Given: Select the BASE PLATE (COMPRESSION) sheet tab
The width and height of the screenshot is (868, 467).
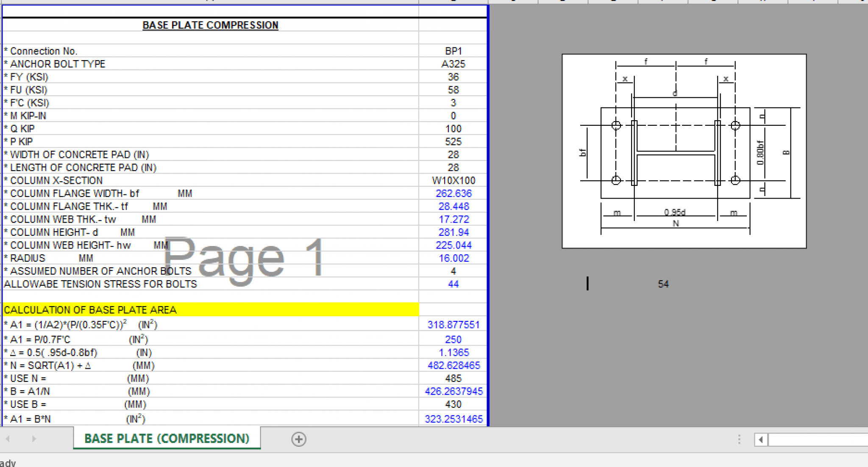Looking at the screenshot, I should click(167, 438).
